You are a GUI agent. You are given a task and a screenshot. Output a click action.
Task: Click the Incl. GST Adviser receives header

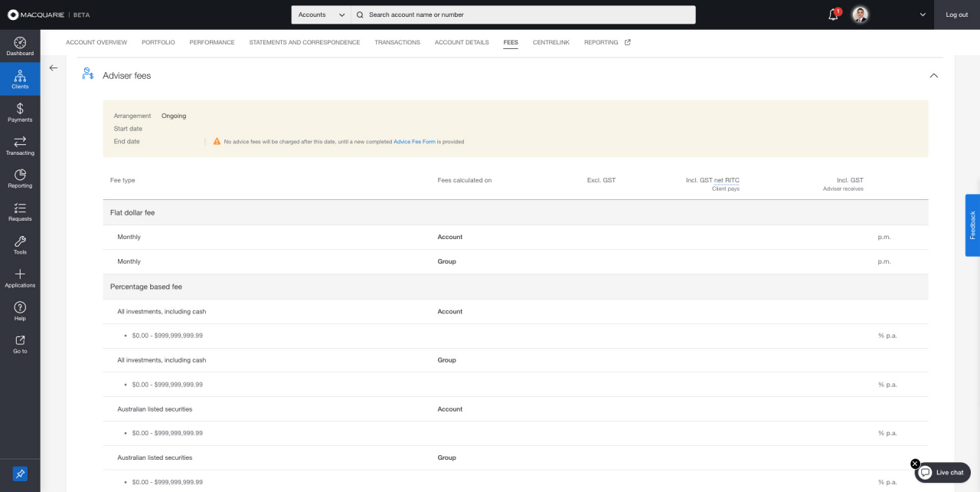point(843,184)
